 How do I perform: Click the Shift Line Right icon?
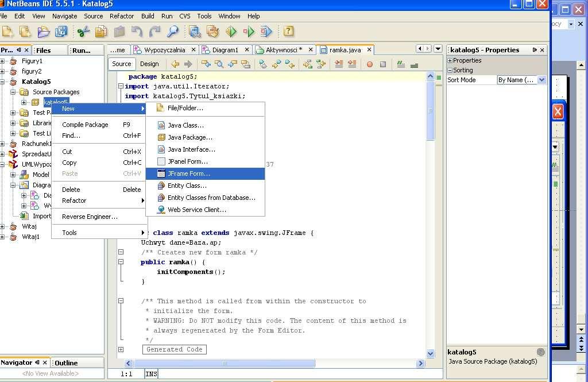pos(352,64)
